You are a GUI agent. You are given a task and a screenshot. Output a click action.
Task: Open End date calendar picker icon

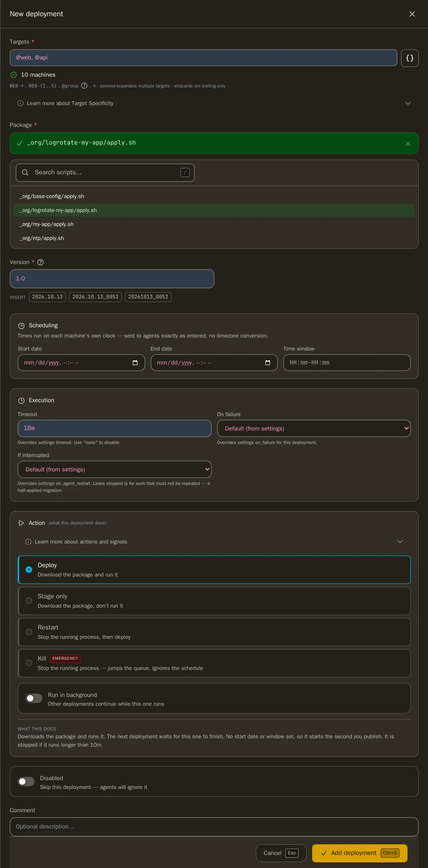267,363
